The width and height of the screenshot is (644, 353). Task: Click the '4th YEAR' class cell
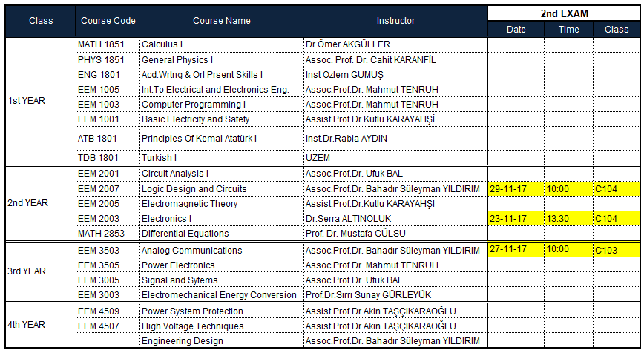[x=41, y=325]
